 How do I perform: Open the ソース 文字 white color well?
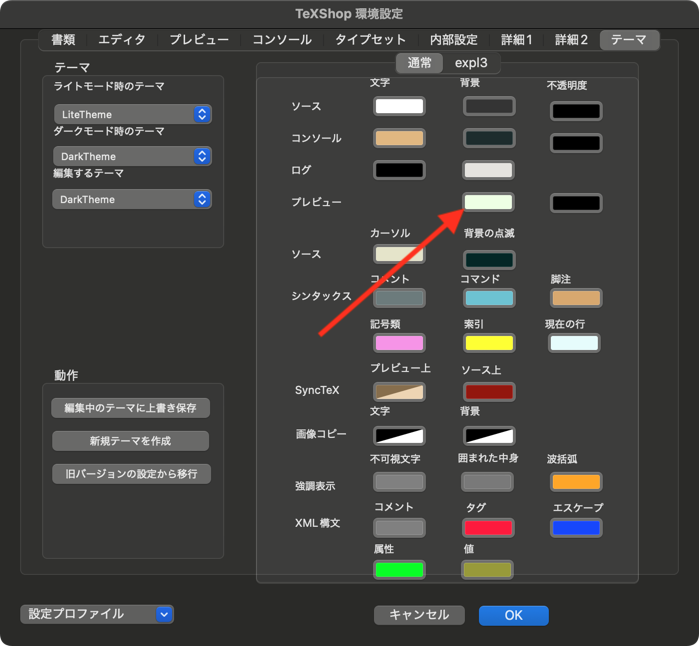(399, 107)
